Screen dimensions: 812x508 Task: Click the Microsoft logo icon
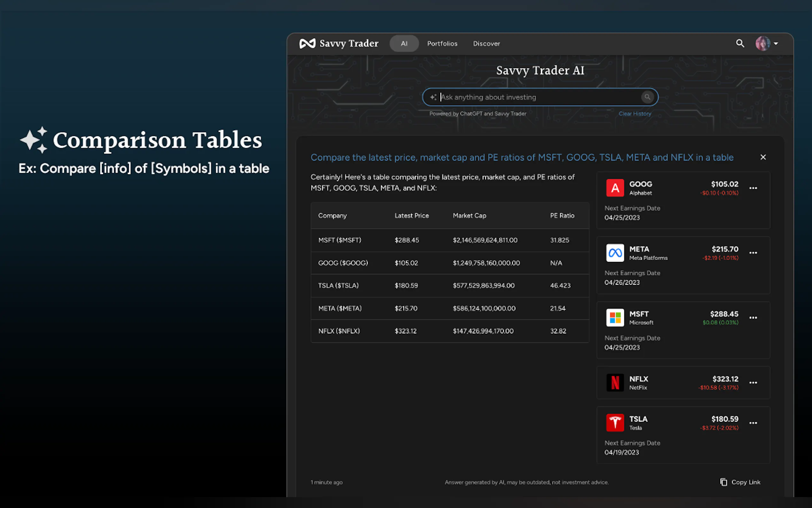615,317
